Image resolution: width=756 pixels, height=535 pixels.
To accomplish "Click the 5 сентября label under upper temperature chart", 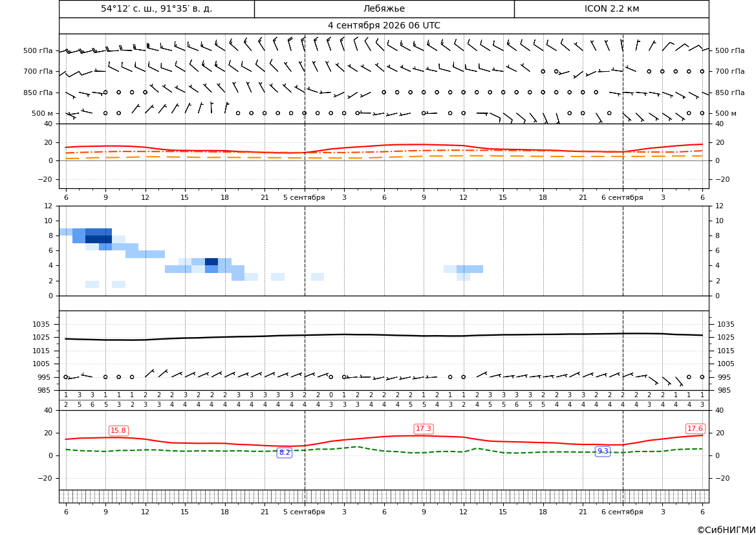I will (x=304, y=197).
